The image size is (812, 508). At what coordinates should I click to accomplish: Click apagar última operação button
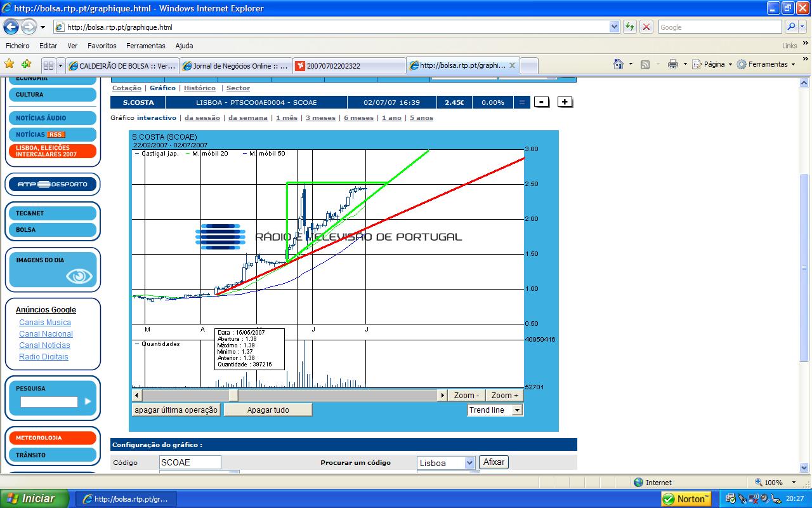[x=176, y=410]
